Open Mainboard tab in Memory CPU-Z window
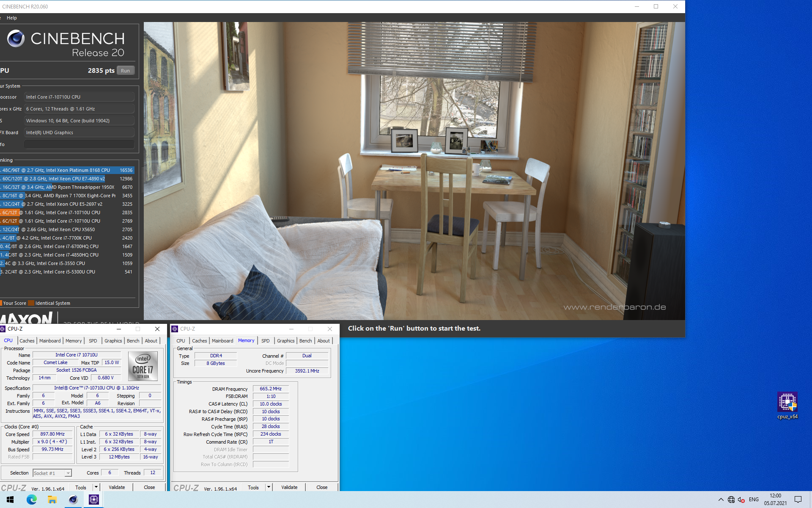Image resolution: width=812 pixels, height=508 pixels. [222, 341]
